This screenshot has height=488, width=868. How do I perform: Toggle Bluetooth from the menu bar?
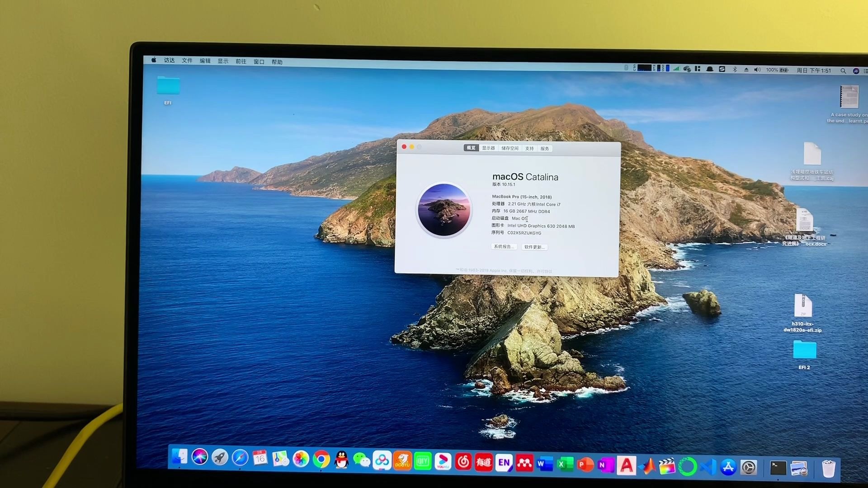point(735,70)
